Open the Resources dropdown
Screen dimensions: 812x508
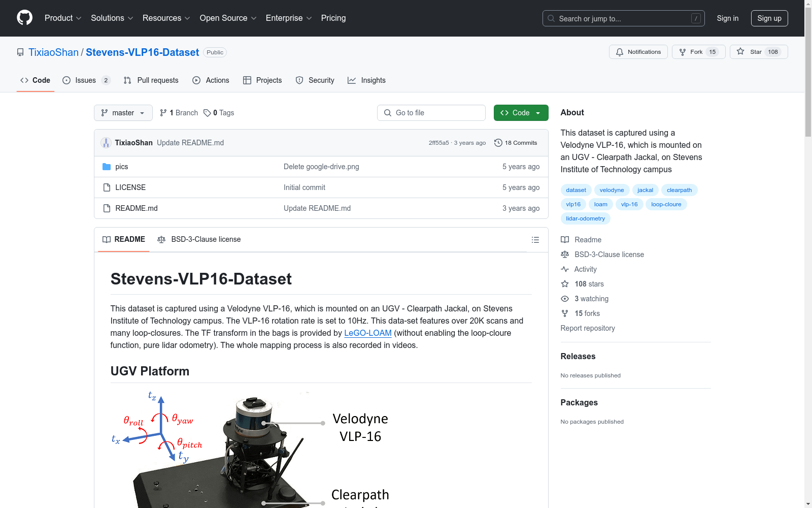[166, 18]
